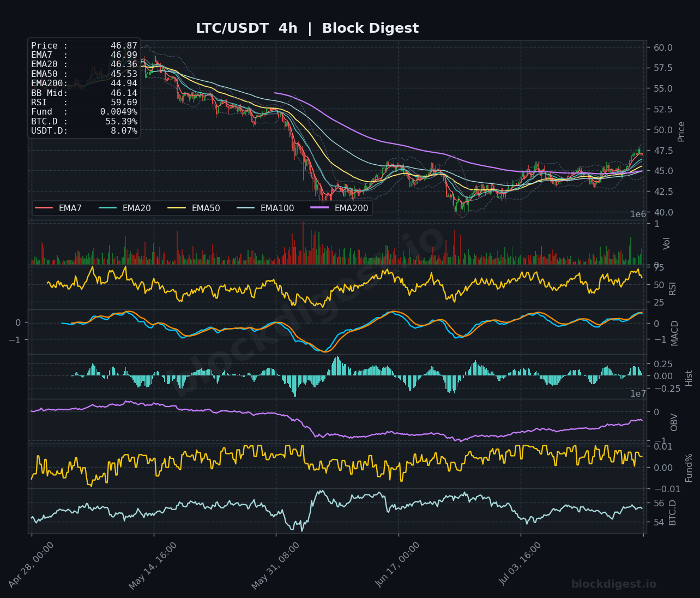Click the blockdigest.io footer text
This screenshot has height=598, width=700.
click(x=614, y=584)
